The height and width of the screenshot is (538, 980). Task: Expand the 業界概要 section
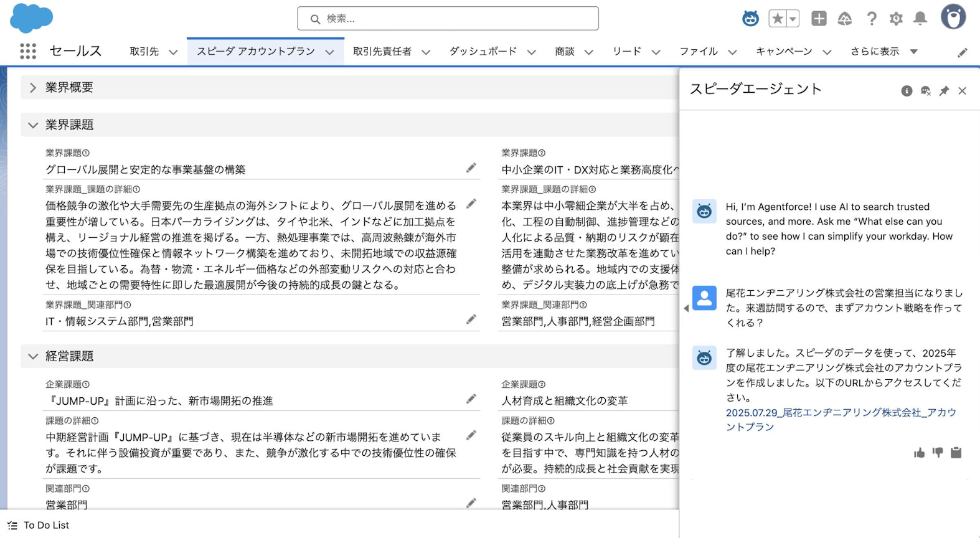pos(33,88)
